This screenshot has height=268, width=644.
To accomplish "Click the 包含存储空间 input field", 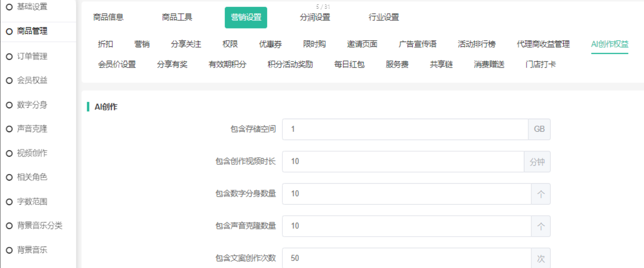I will point(405,129).
